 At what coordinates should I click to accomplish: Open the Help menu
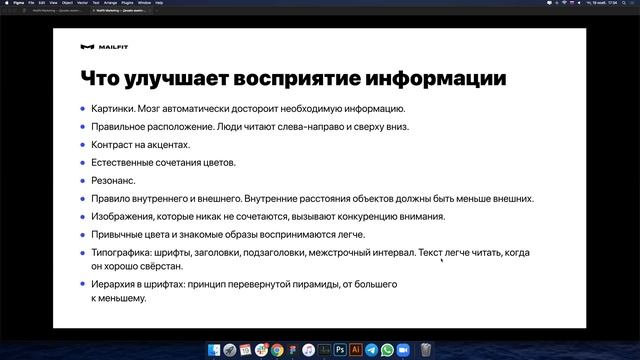coord(159,3)
